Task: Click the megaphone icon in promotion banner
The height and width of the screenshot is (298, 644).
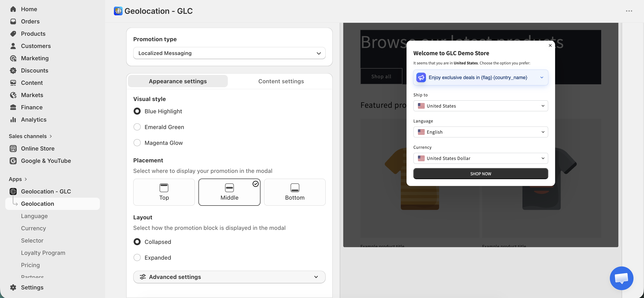Action: point(421,78)
